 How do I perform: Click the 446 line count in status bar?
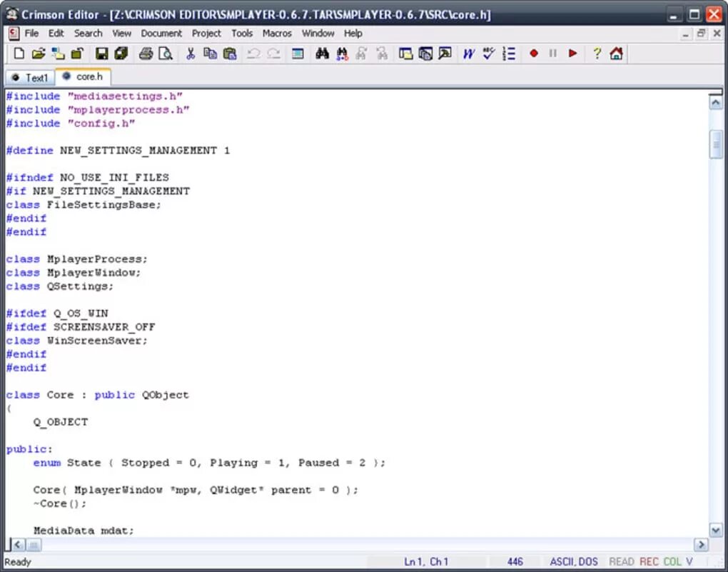515,562
